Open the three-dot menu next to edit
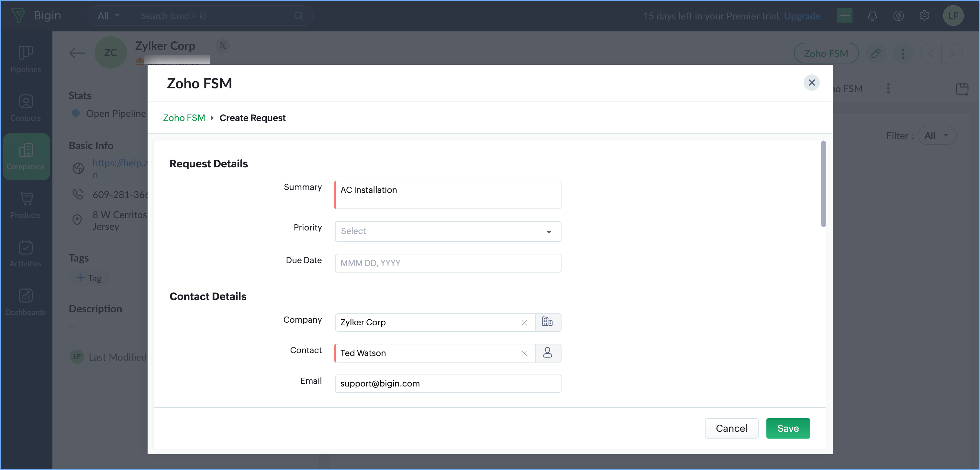The width and height of the screenshot is (980, 470). (x=902, y=53)
